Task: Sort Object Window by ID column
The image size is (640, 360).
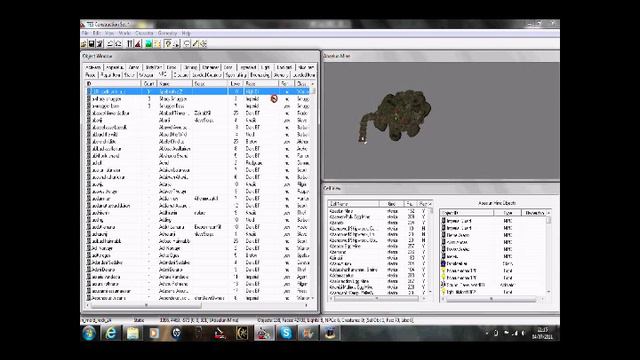Action: pyautogui.click(x=113, y=84)
